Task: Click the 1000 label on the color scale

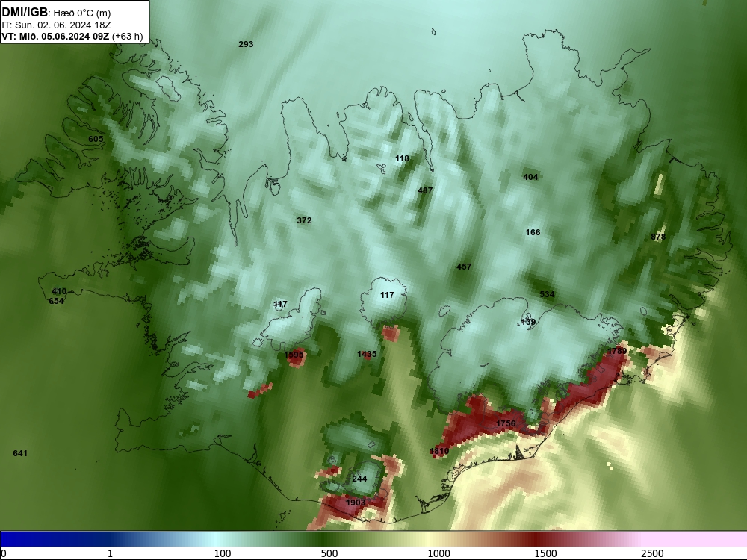Action: (438, 553)
